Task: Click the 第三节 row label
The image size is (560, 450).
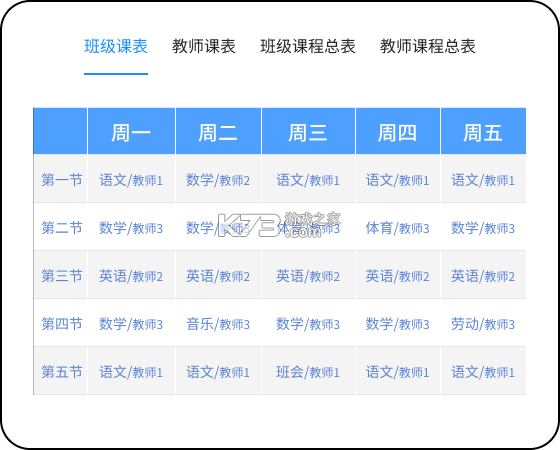Action: pos(62,276)
